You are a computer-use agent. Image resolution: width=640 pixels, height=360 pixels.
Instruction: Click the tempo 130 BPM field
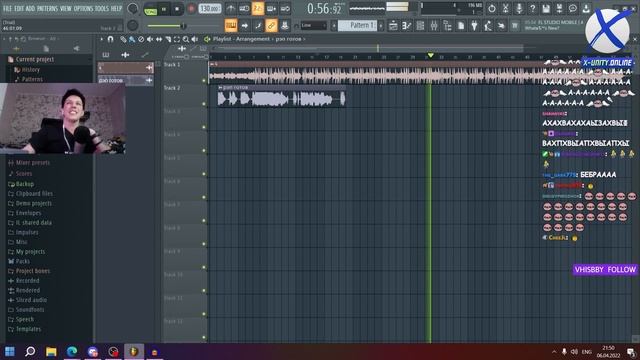(x=210, y=9)
